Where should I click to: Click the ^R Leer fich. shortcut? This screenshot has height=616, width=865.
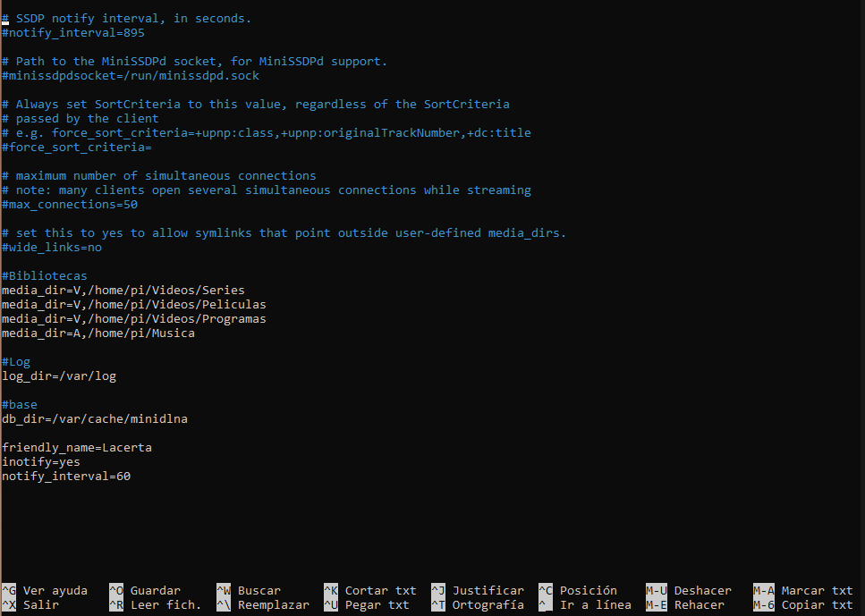coord(155,605)
